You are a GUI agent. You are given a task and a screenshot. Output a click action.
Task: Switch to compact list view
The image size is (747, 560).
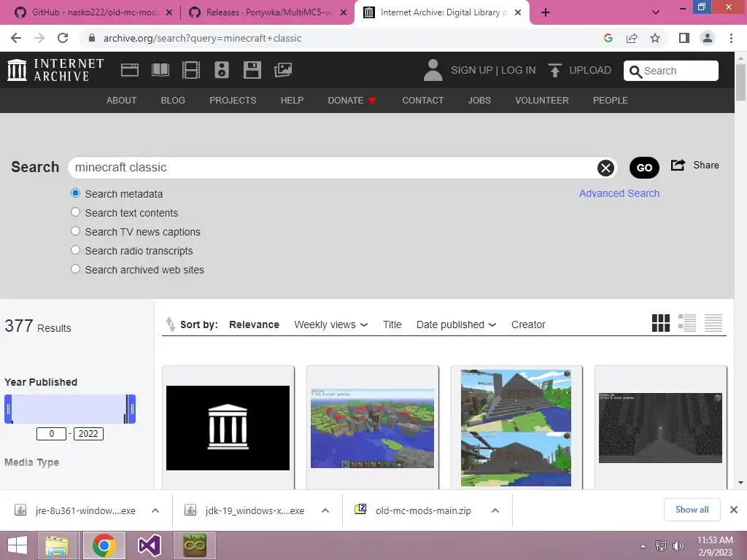tap(713, 323)
